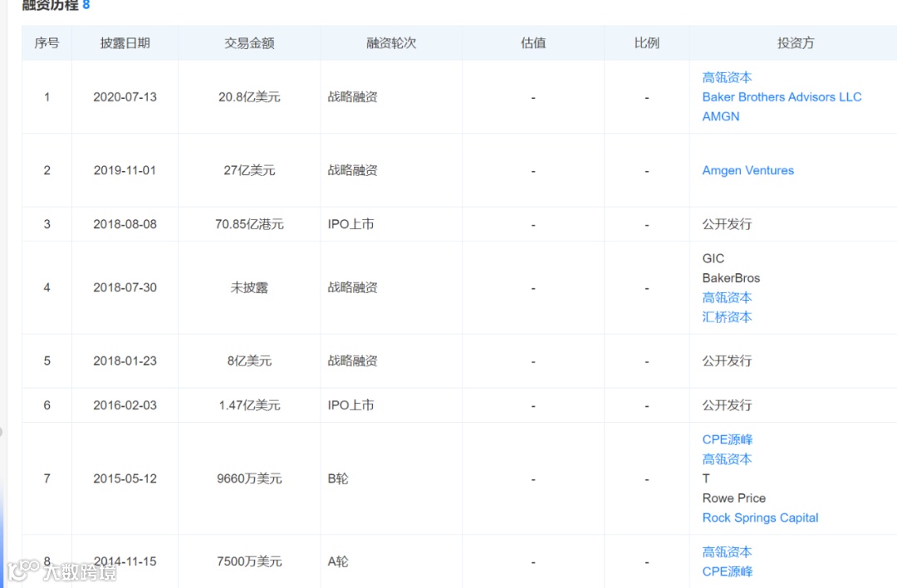
Task: Select the amount 20.8亿美元
Action: [x=249, y=96]
